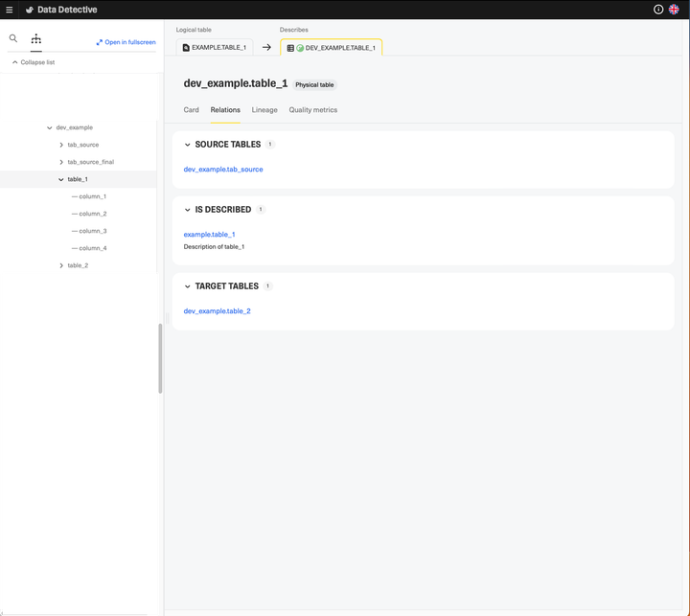Expand the table_2 tree node
Screen dimensions: 690x616
[61, 265]
